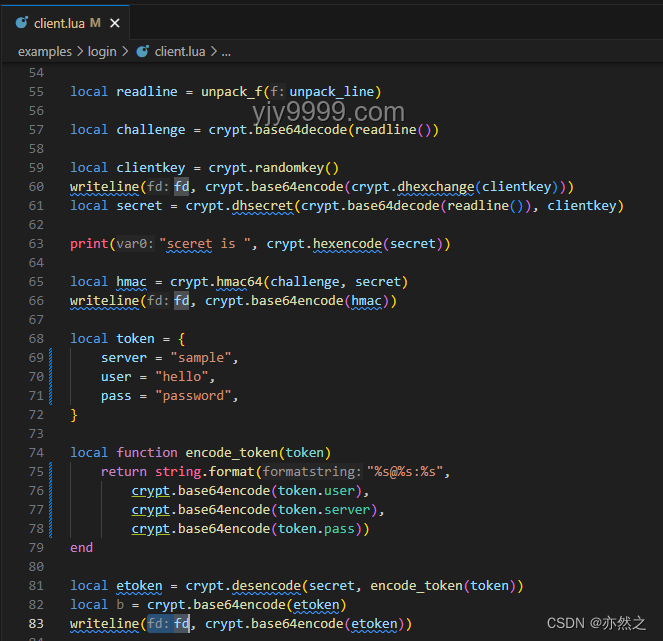Click the etoken variable on line 81

(x=139, y=586)
